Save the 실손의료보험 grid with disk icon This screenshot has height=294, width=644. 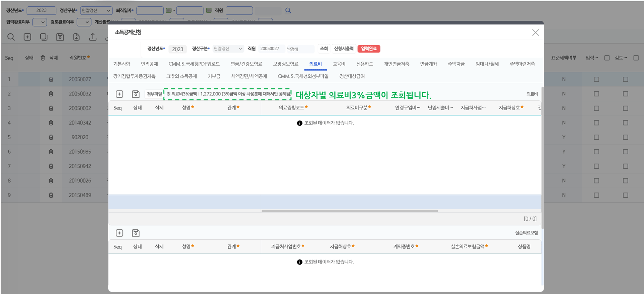tap(136, 233)
